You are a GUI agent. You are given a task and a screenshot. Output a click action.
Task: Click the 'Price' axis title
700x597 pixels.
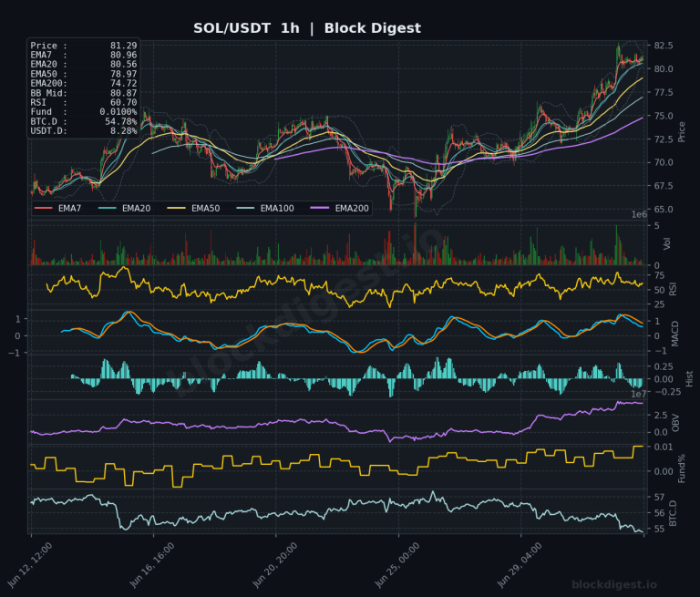coord(682,132)
